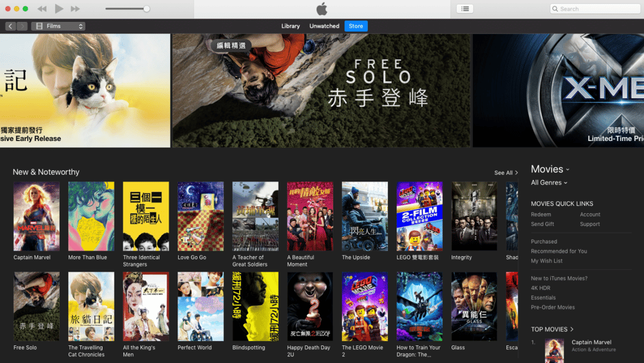644x363 pixels.
Task: Click the forward navigation arrow
Action: click(x=22, y=26)
